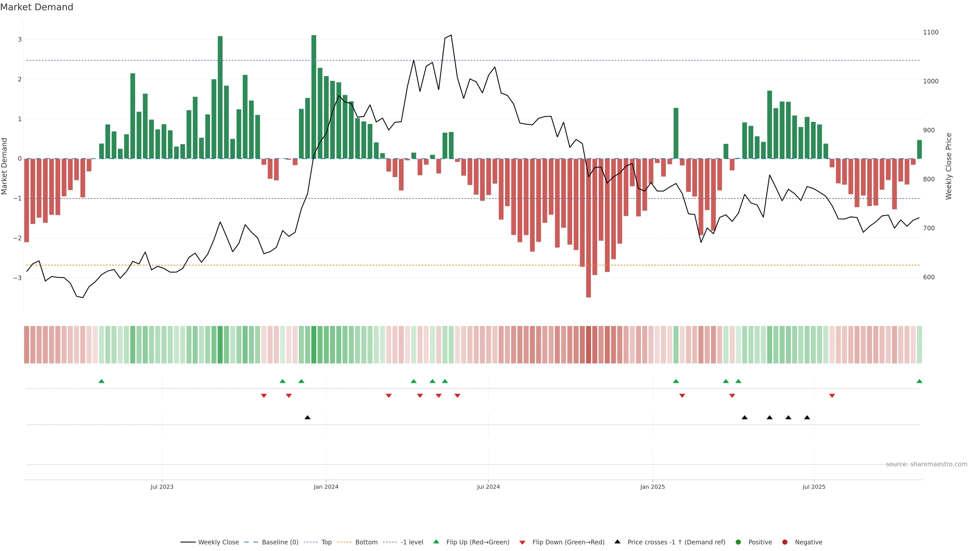Hide the Top dotted line via legend

[326, 542]
